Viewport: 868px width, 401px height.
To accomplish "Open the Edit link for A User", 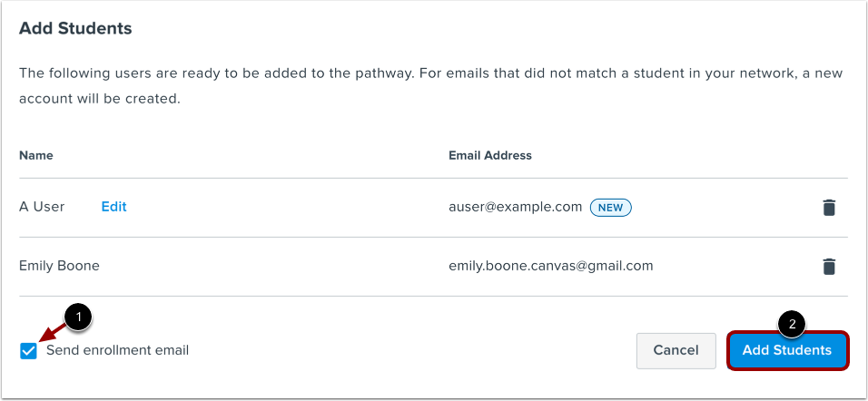I will pos(113,207).
